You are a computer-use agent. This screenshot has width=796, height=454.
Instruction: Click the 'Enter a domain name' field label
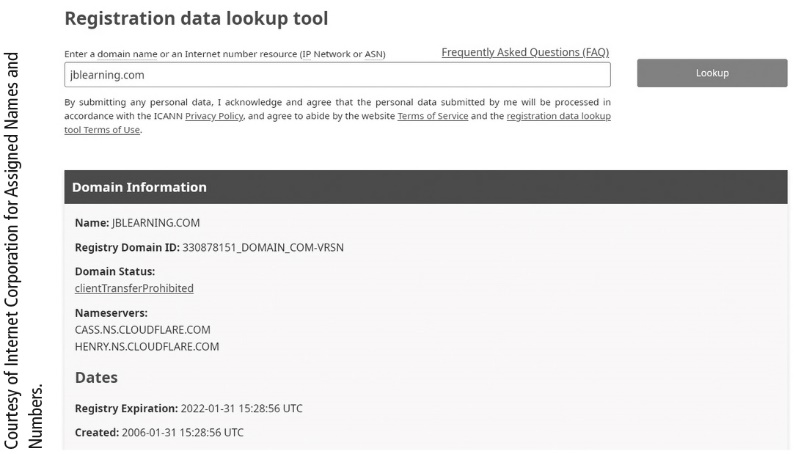tap(224, 53)
